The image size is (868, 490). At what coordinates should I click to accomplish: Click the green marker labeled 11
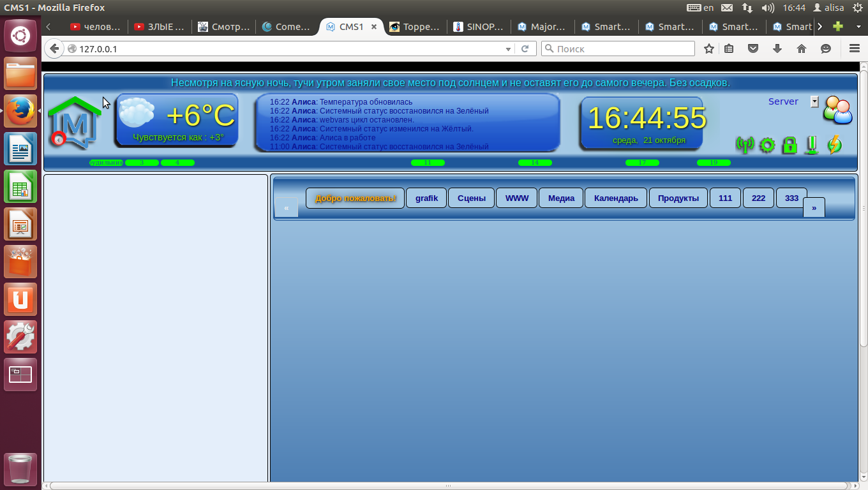[x=428, y=163]
